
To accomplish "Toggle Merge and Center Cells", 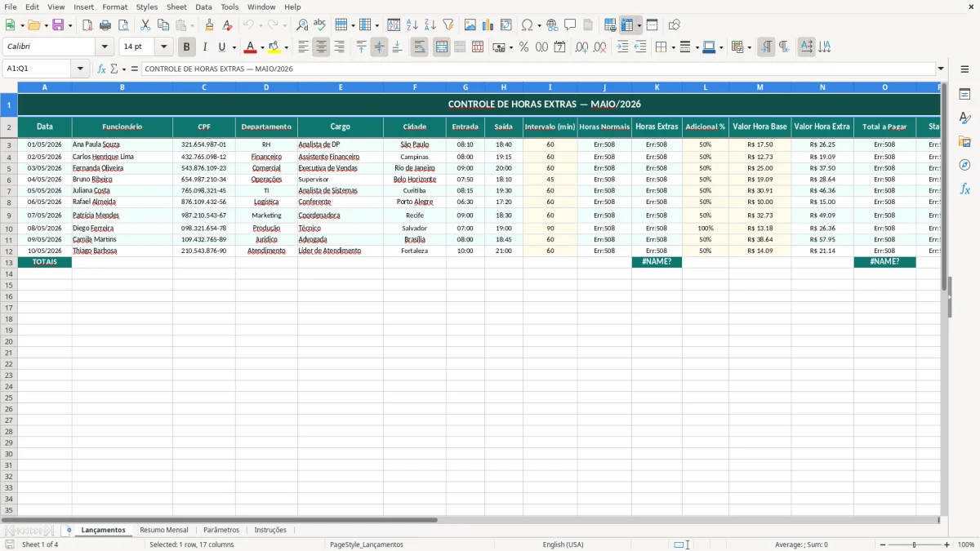I will (x=442, y=47).
